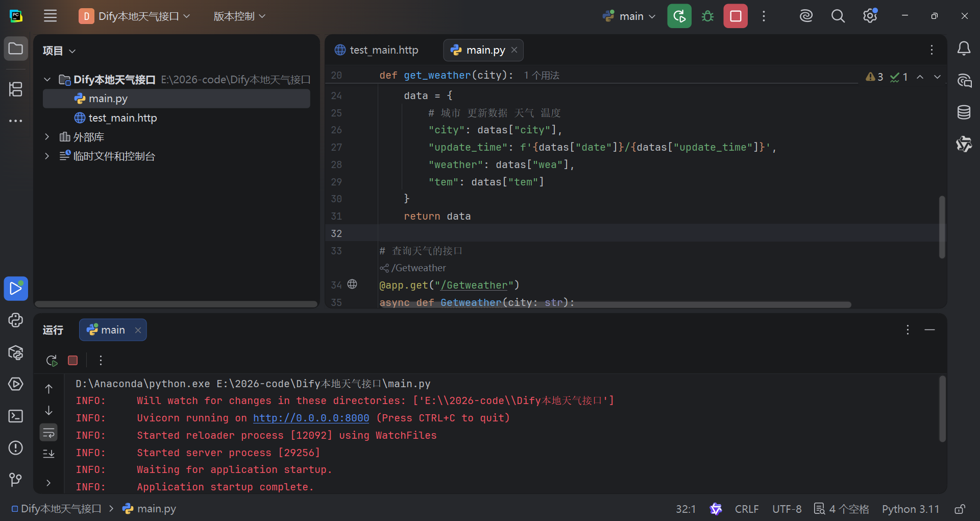
Task: Open more Run toolbar actions
Action: click(x=101, y=361)
